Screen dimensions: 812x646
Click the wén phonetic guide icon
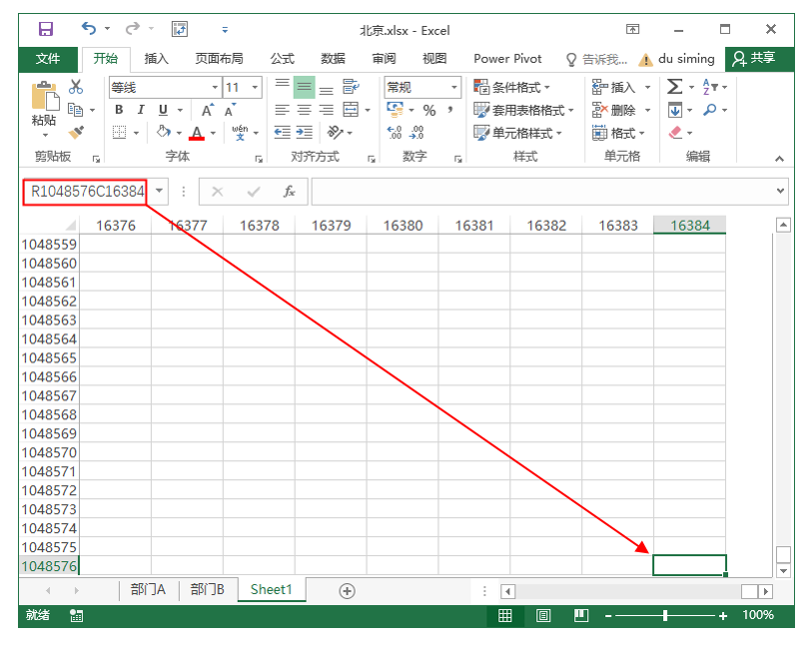tap(240, 133)
